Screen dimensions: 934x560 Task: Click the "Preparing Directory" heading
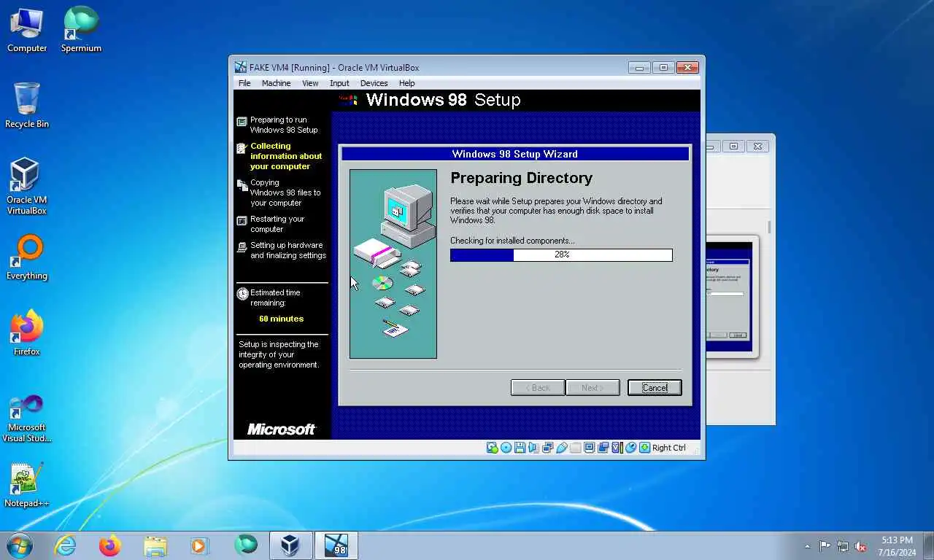[521, 178]
